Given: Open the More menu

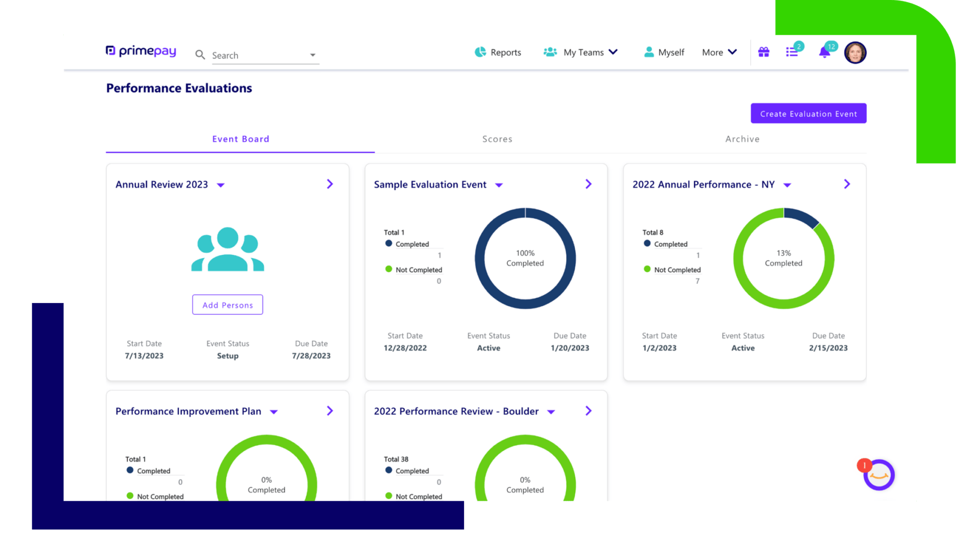Looking at the screenshot, I should (x=720, y=52).
